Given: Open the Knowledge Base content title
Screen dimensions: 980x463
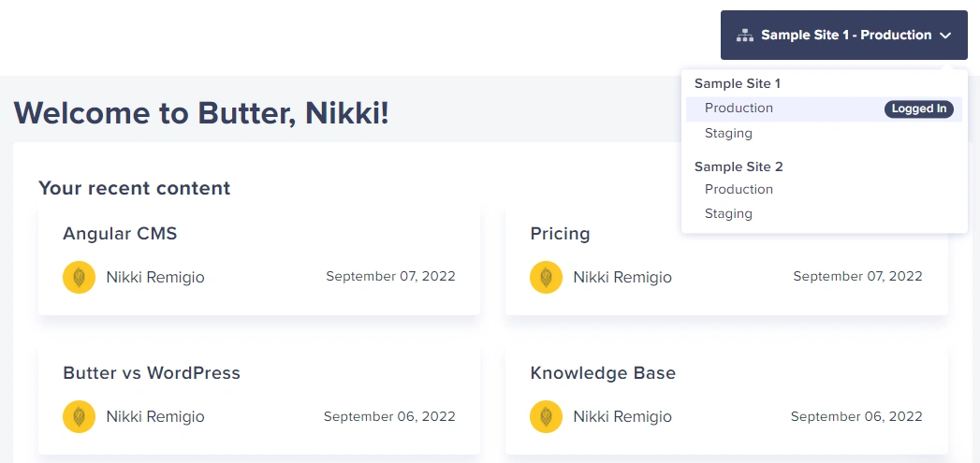Looking at the screenshot, I should (603, 373).
